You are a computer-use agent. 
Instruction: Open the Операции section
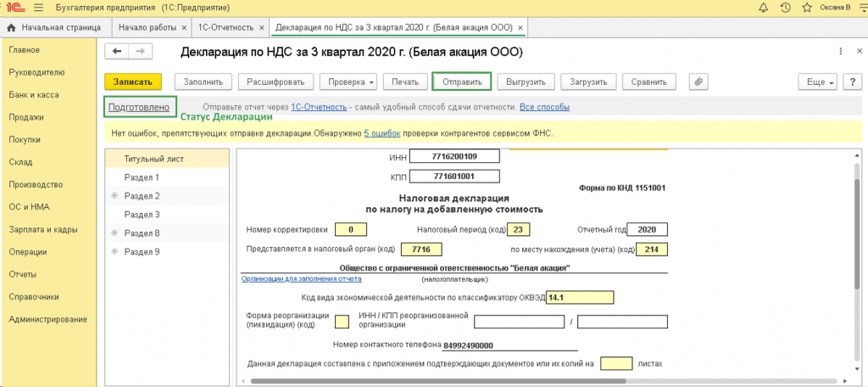click(x=28, y=252)
